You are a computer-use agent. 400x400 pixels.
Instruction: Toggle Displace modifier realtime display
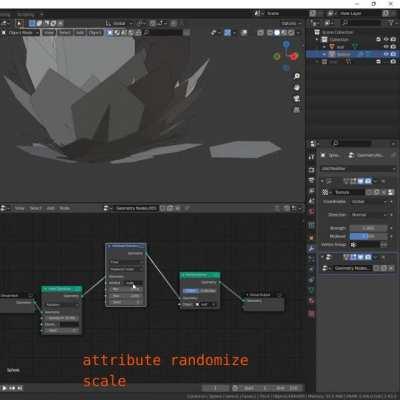360,181
